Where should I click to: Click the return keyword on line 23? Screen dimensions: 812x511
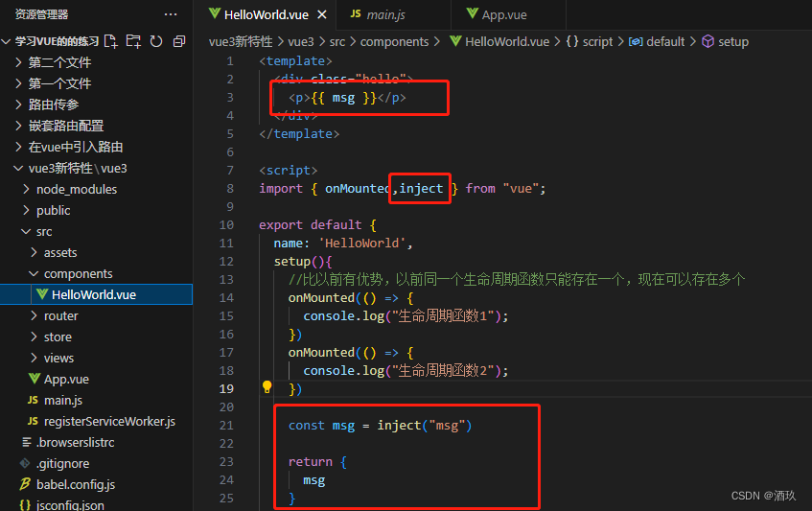pos(311,461)
